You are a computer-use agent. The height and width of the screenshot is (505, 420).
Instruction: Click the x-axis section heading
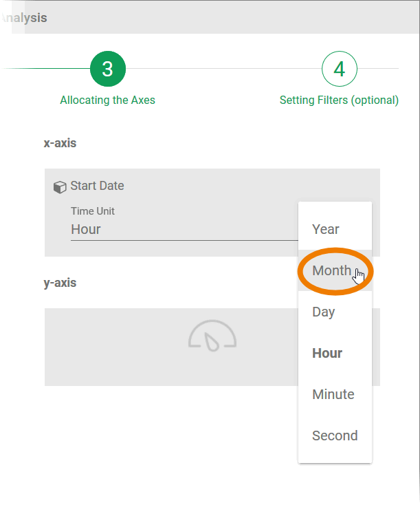tap(60, 144)
